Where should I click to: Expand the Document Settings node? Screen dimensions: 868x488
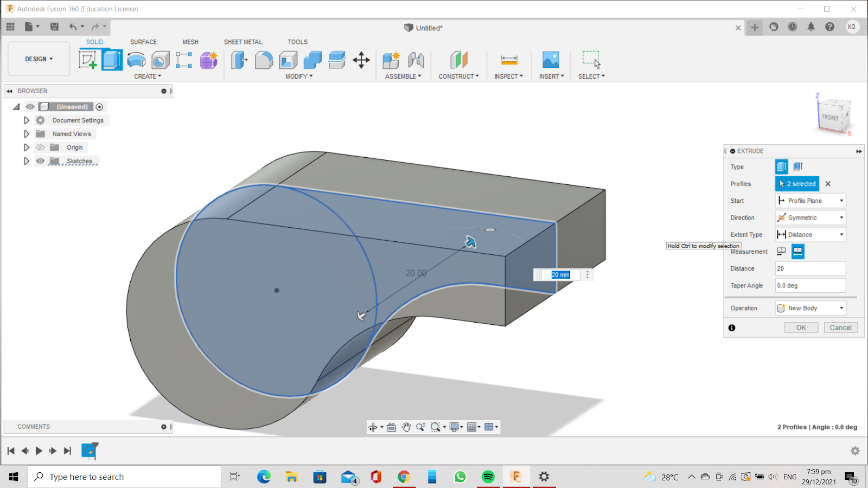[26, 120]
